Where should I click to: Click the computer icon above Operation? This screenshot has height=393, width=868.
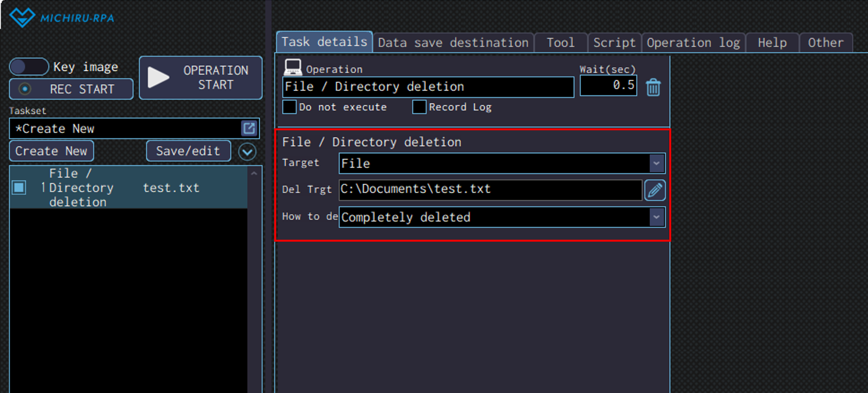coord(293,67)
